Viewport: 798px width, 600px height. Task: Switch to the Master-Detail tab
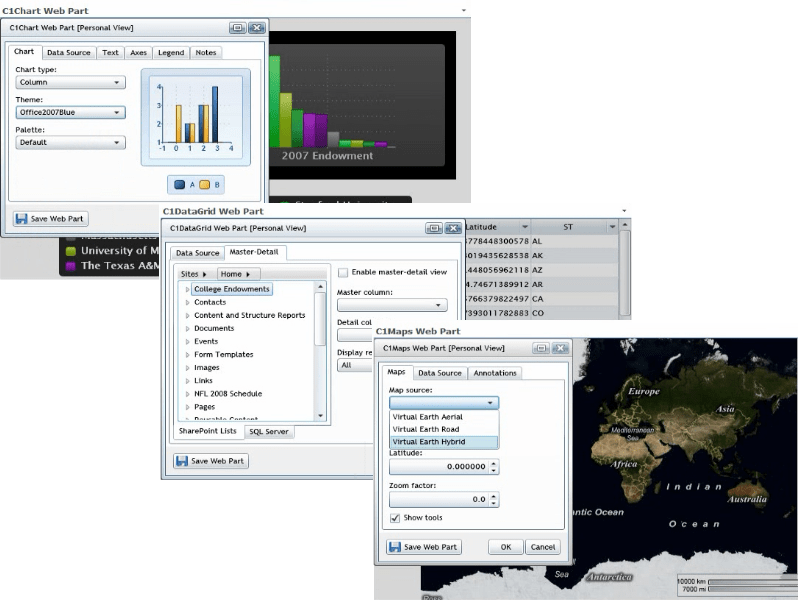pos(254,252)
